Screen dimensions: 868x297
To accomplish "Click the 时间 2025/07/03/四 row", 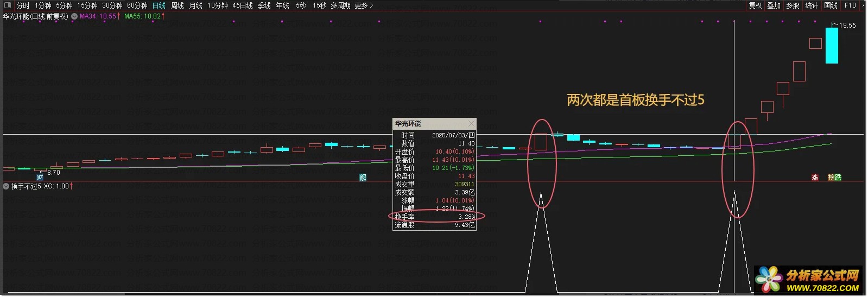I will [435, 135].
